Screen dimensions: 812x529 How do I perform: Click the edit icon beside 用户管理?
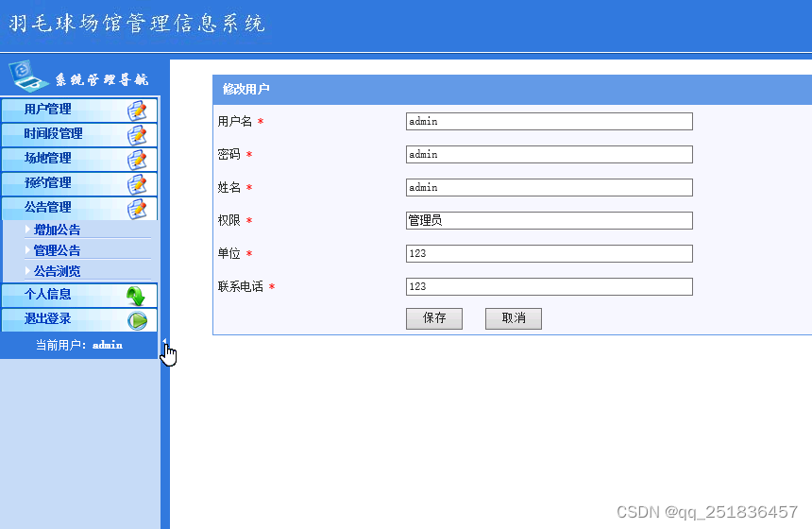point(137,110)
